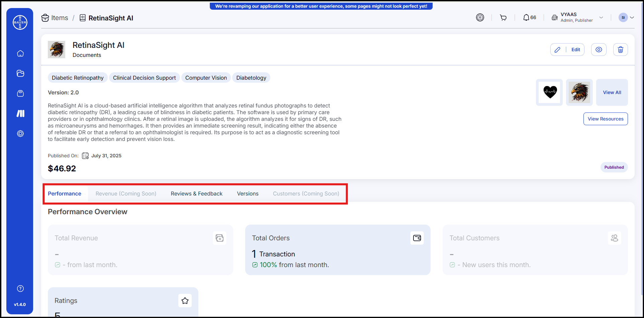Screen dimensions: 644x318
Task: Click the SI user avatar
Action: (x=623, y=17)
